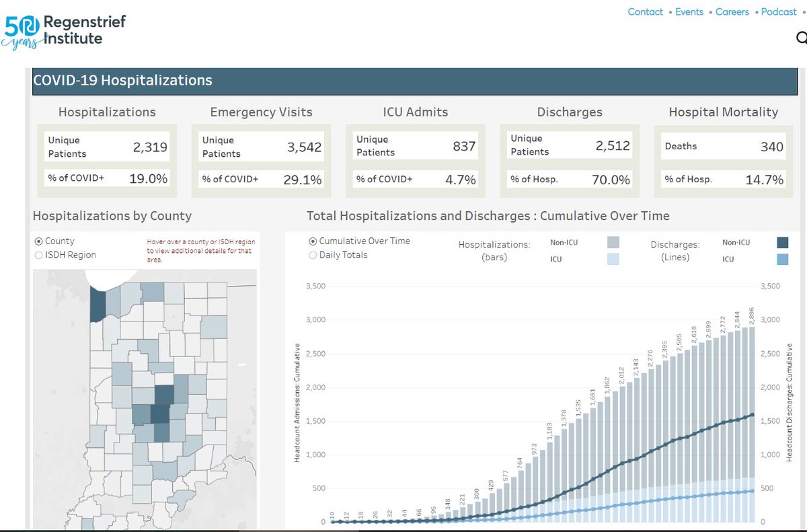The image size is (807, 532).
Task: Click the Discharges value 2,512
Action: [613, 145]
